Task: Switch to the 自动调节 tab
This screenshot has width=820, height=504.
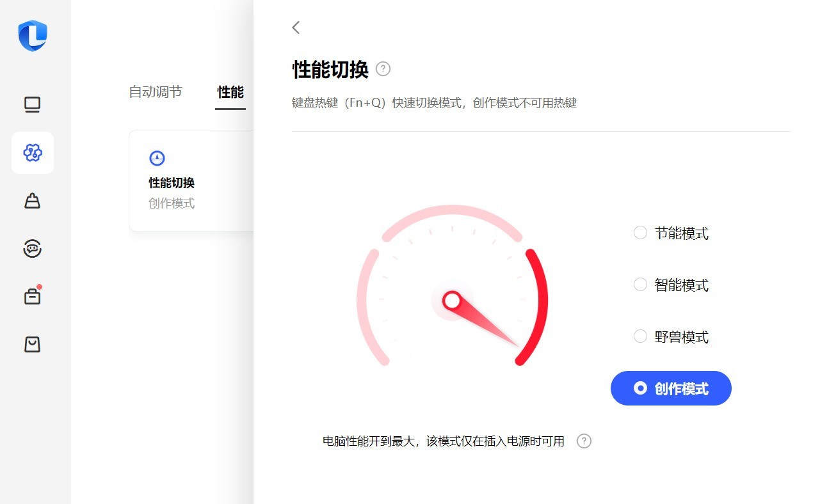Action: (156, 92)
